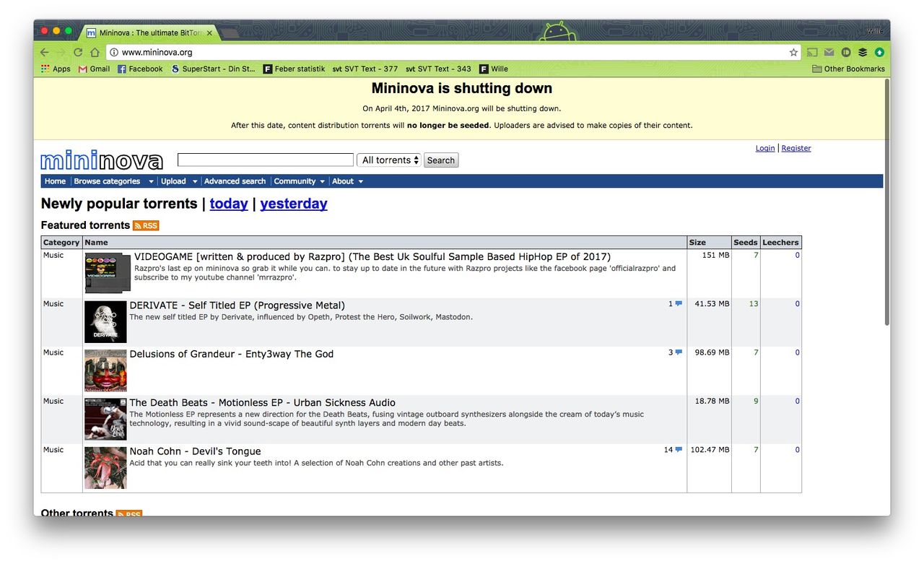
Task: Open the Feber statistik bookmark
Action: pyautogui.click(x=294, y=69)
